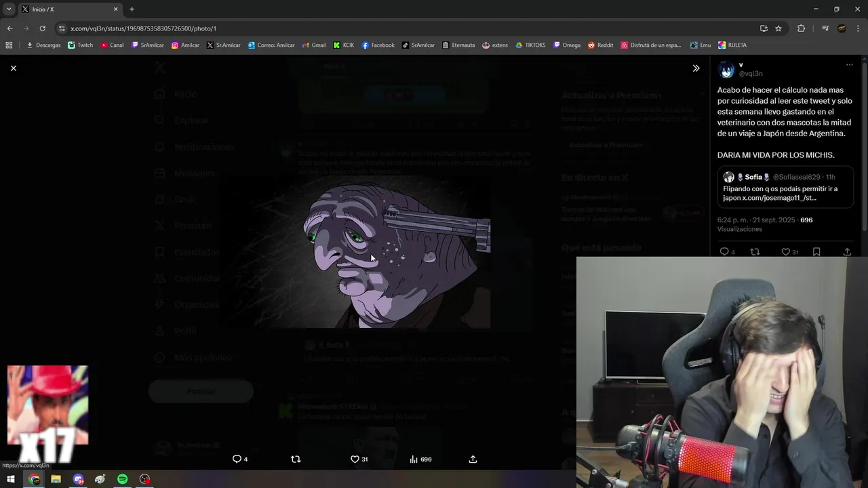Open SrAmilcar Twitch-purple bookmark

(x=147, y=45)
